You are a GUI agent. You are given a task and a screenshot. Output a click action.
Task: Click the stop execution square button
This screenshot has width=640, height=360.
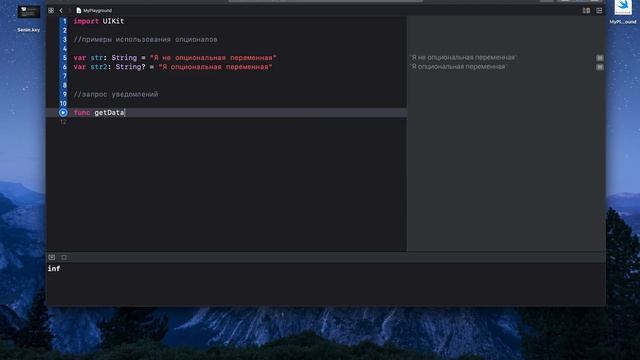64,257
